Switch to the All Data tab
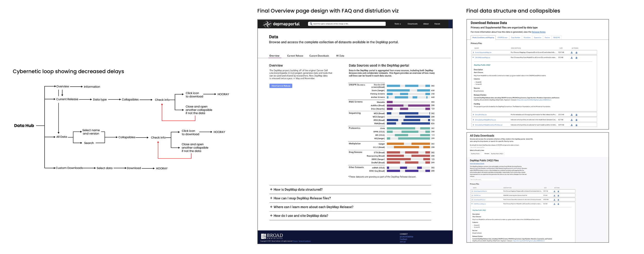Image resolution: width=644 pixels, height=254 pixels. 340,56
